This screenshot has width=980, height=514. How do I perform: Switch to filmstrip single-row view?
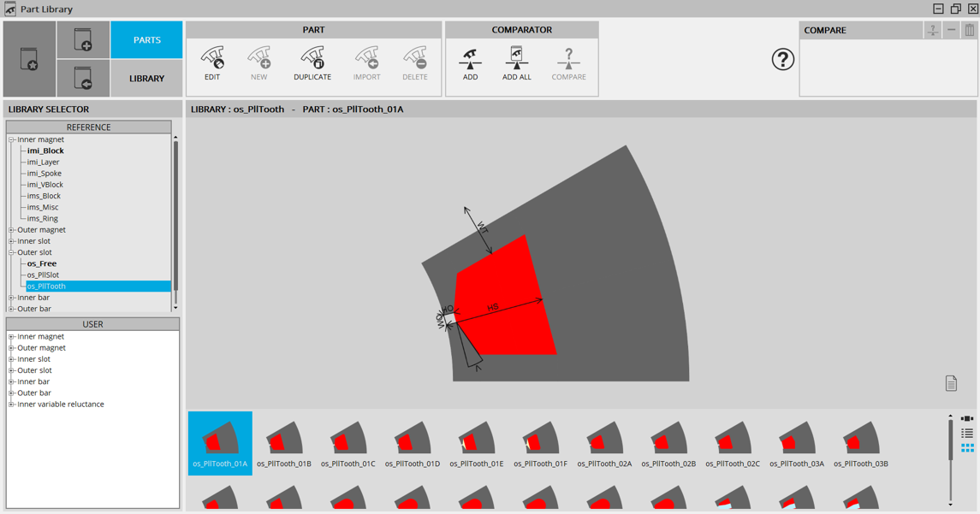pyautogui.click(x=967, y=419)
